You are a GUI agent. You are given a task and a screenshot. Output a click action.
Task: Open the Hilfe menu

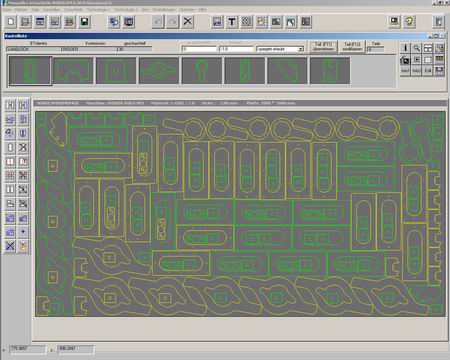[203, 10]
